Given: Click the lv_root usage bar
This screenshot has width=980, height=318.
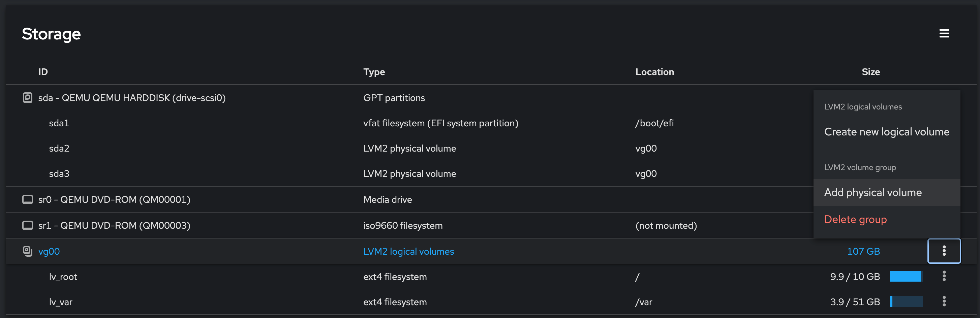Looking at the screenshot, I should [906, 277].
